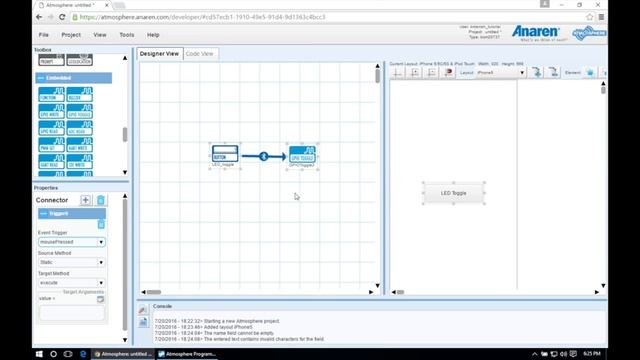The image size is (640, 360).
Task: Pick the I2C Write toolbox element
Action: (x=80, y=161)
